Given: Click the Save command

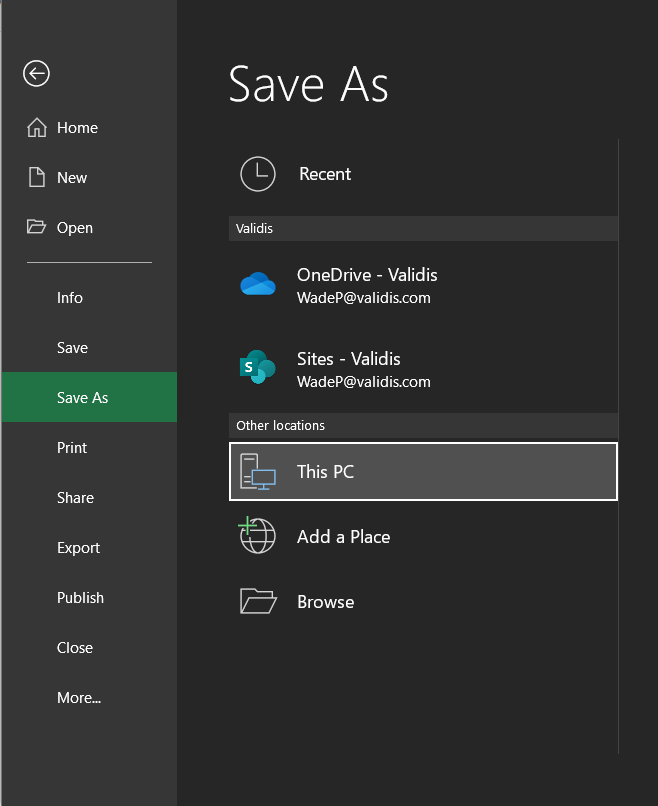Looking at the screenshot, I should 72,347.
